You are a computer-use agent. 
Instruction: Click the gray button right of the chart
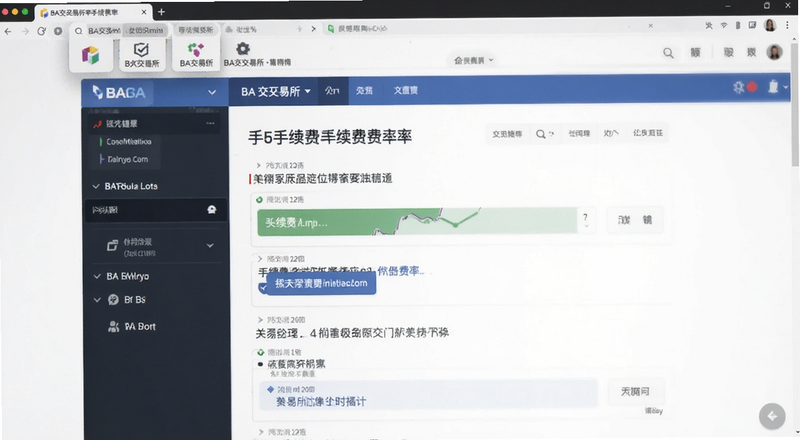click(635, 220)
